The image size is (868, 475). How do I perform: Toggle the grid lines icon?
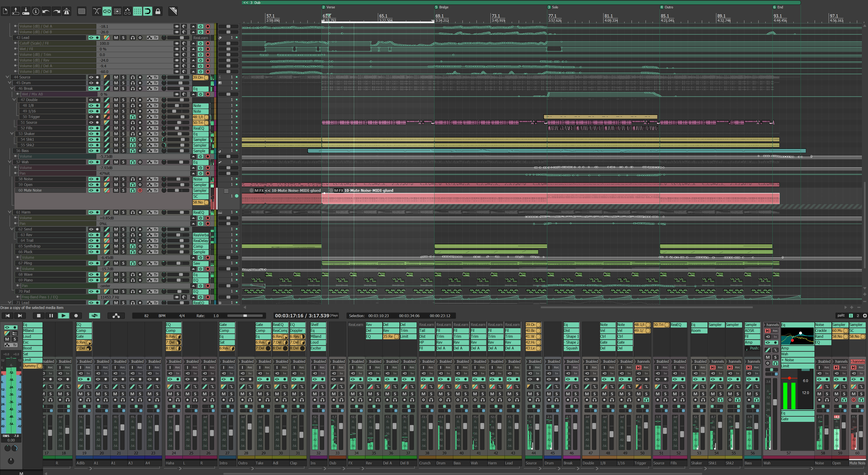[137, 12]
